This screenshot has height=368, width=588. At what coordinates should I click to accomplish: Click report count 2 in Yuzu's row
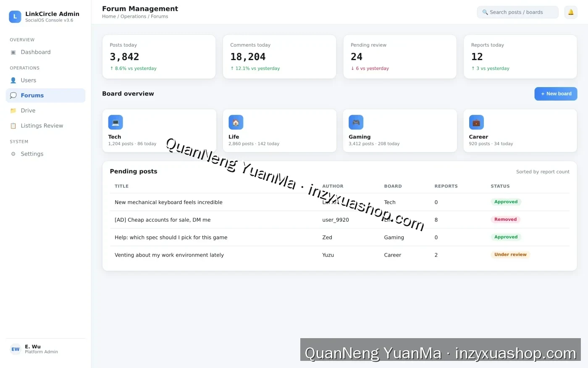click(436, 255)
